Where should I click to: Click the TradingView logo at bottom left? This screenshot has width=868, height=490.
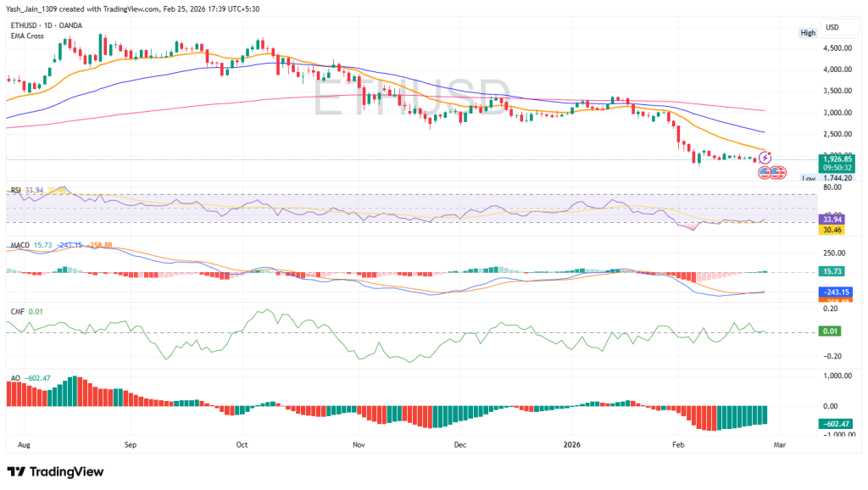click(53, 472)
